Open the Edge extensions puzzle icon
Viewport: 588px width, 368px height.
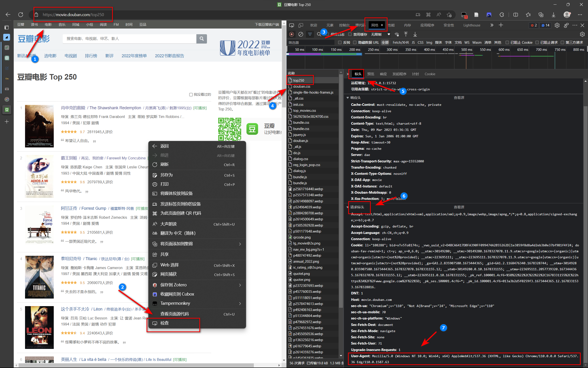pyautogui.click(x=502, y=14)
